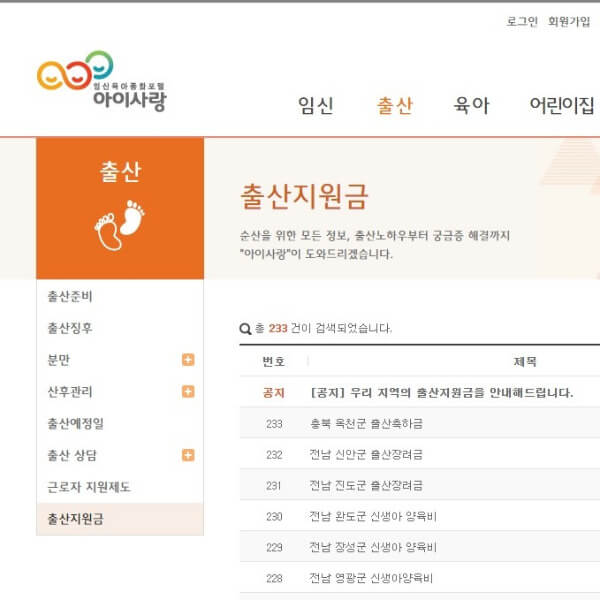Open the 공지 우리 지역의 출산지원금 notice
The image size is (600, 600).
pyautogui.click(x=442, y=393)
